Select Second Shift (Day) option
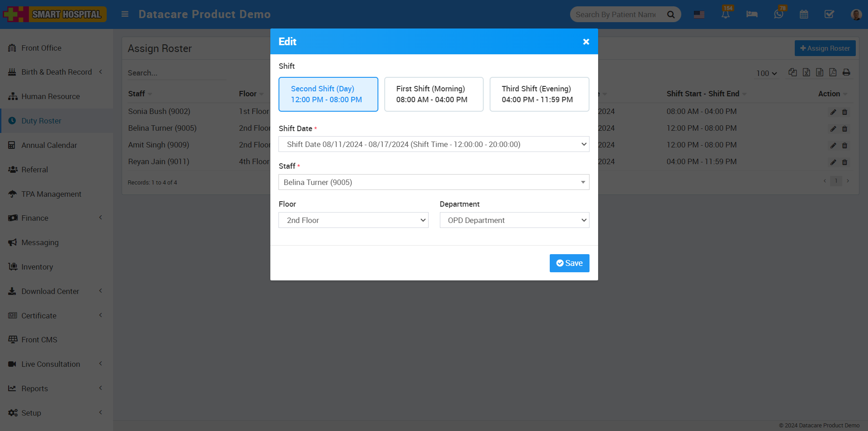Viewport: 868px width, 431px height. (328, 94)
